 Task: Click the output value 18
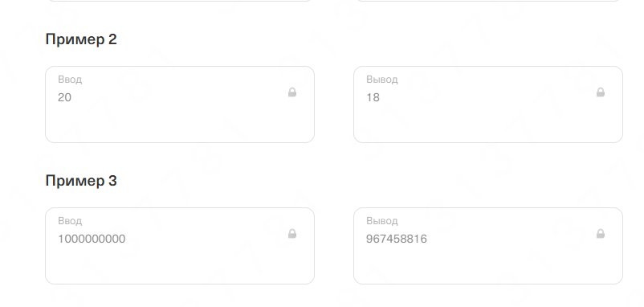click(x=373, y=98)
